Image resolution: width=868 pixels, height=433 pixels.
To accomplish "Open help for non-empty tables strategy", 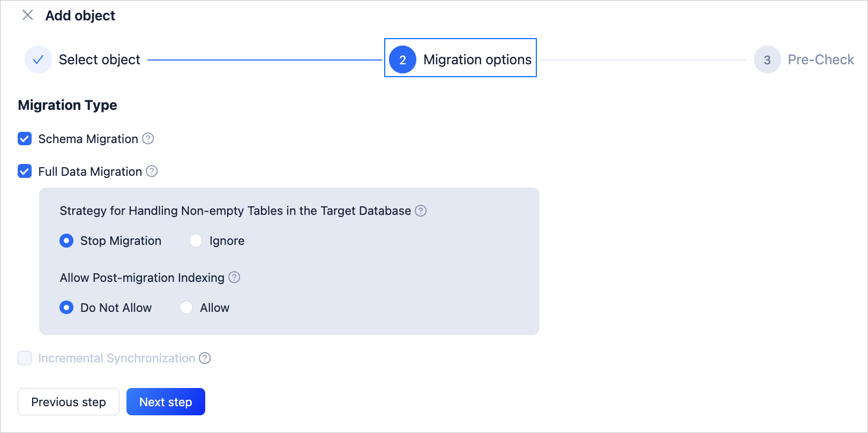I will click(421, 211).
